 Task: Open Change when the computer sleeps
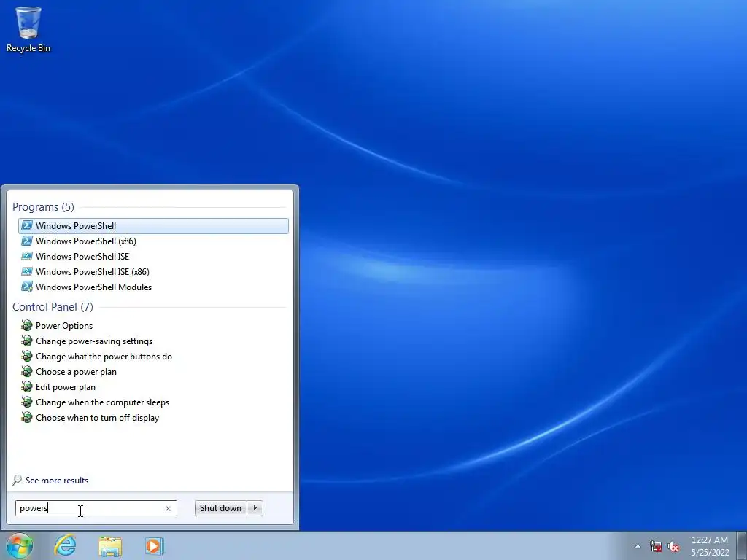(153, 402)
